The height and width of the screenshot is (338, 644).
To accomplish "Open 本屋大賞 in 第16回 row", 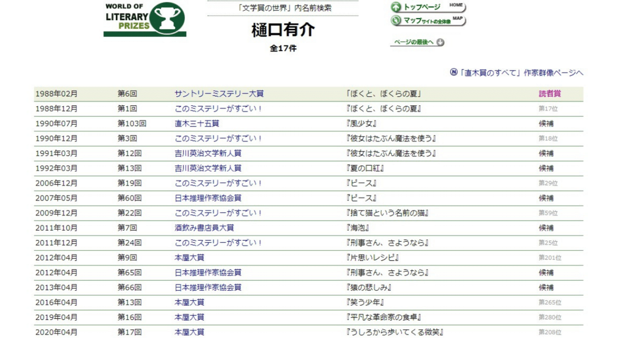I will coord(189,317).
